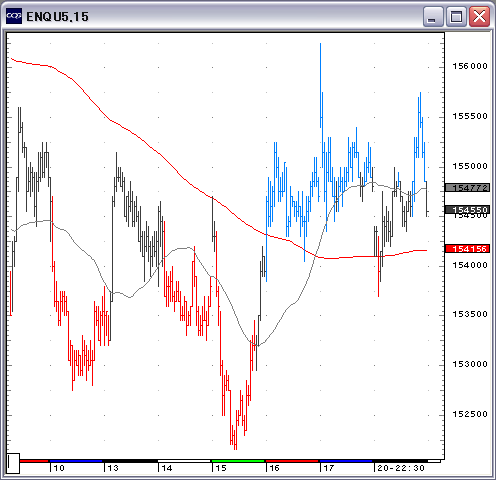Click date label 16 on the time axis
The width and height of the screenshot is (496, 480).
tap(274, 468)
